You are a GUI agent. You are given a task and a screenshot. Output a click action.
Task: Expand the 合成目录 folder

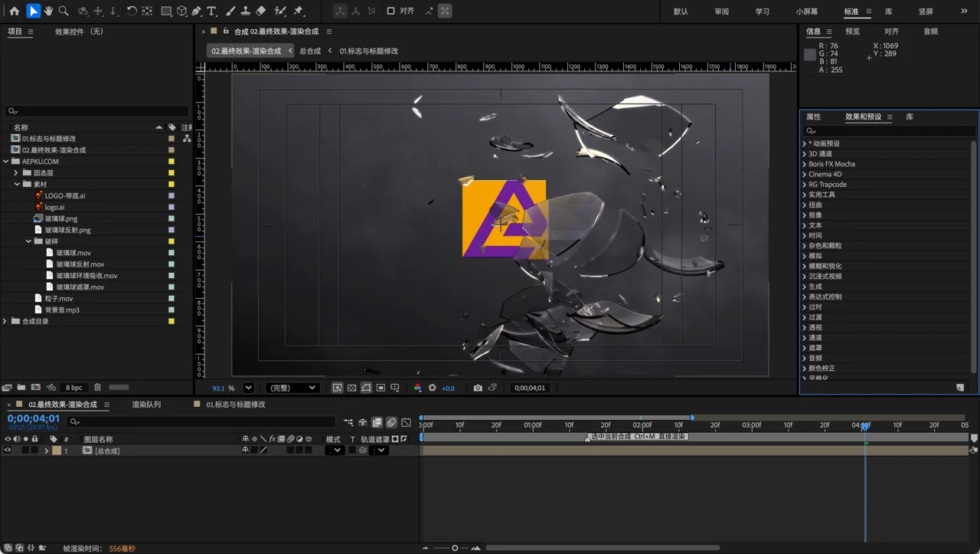(5, 321)
